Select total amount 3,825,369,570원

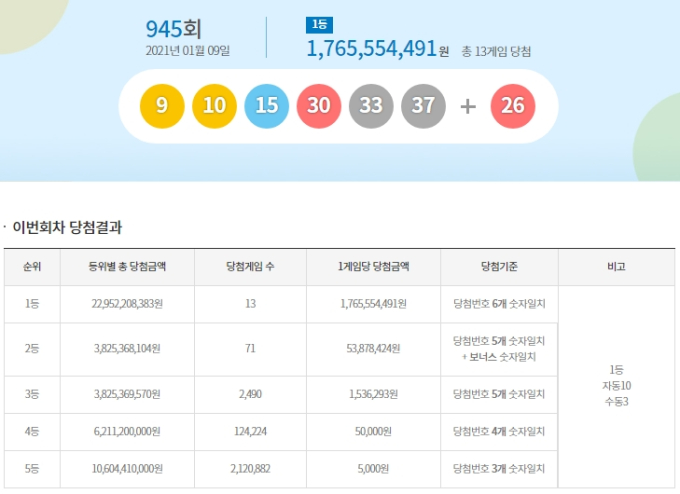point(127,394)
